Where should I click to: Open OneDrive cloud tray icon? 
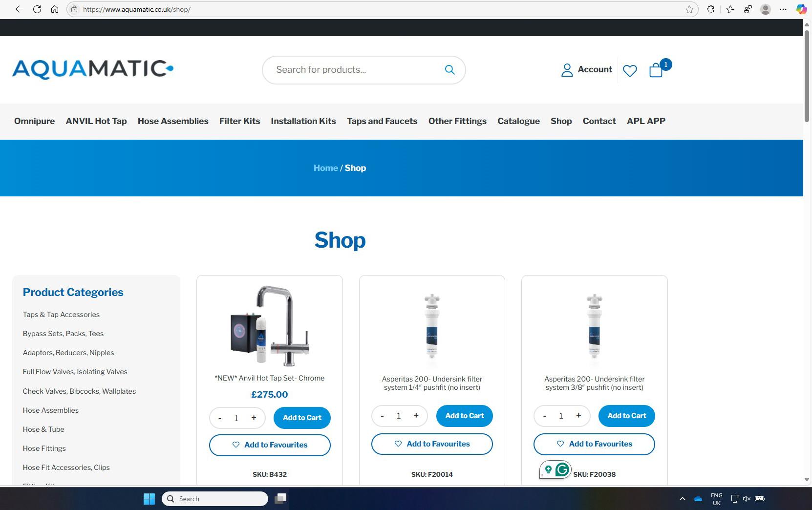tap(698, 499)
